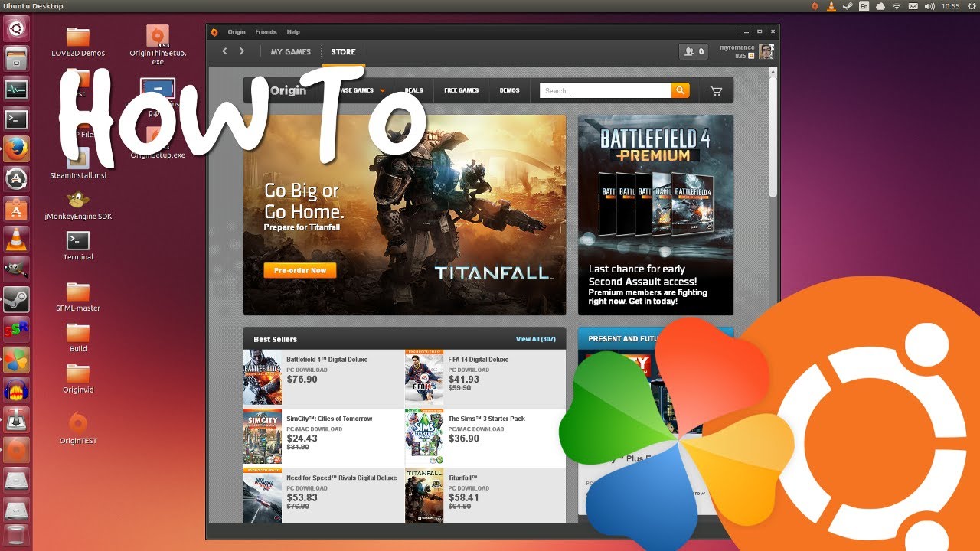
Task: Open the cloud sync indicator
Action: [x=880, y=6]
